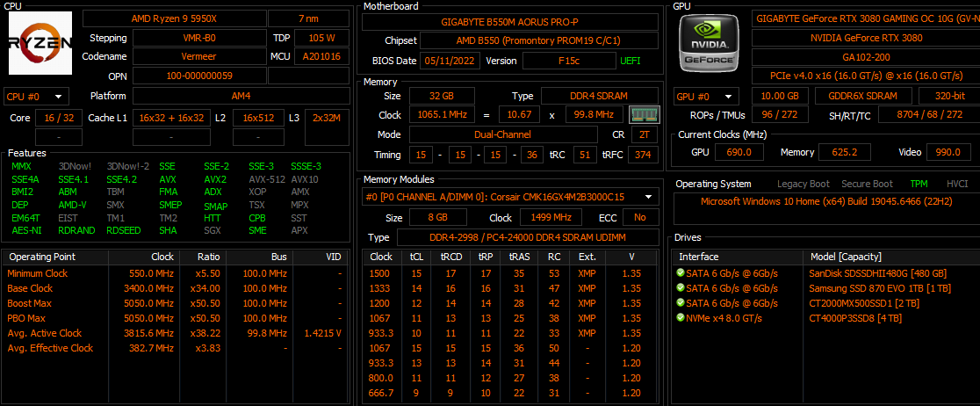Click the green UEFI indicator

(630, 61)
